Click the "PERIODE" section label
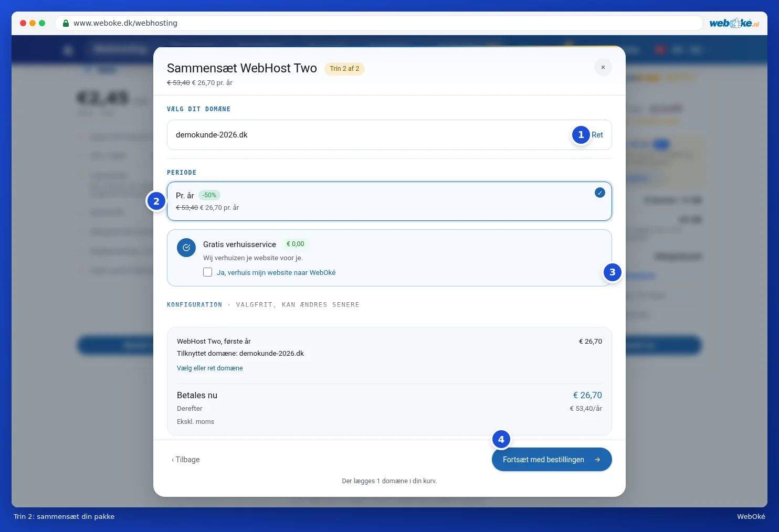Viewport: 779px width, 532px height. (182, 173)
